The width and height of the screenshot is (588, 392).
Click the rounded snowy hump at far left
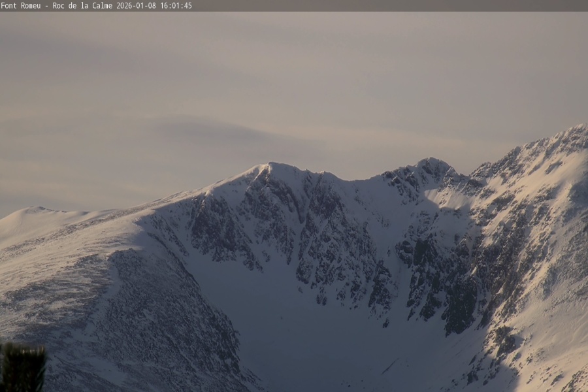33,211
